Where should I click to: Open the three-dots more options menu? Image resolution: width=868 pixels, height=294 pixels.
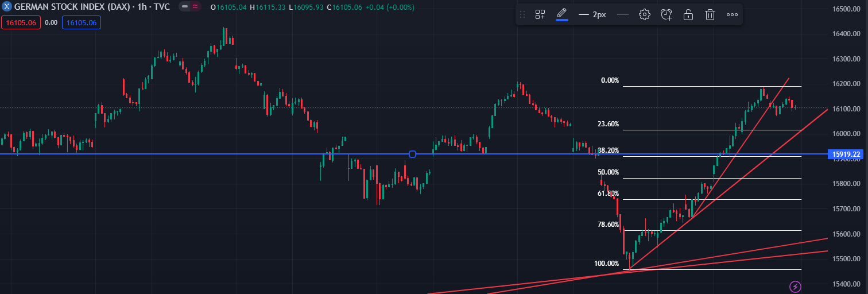732,15
